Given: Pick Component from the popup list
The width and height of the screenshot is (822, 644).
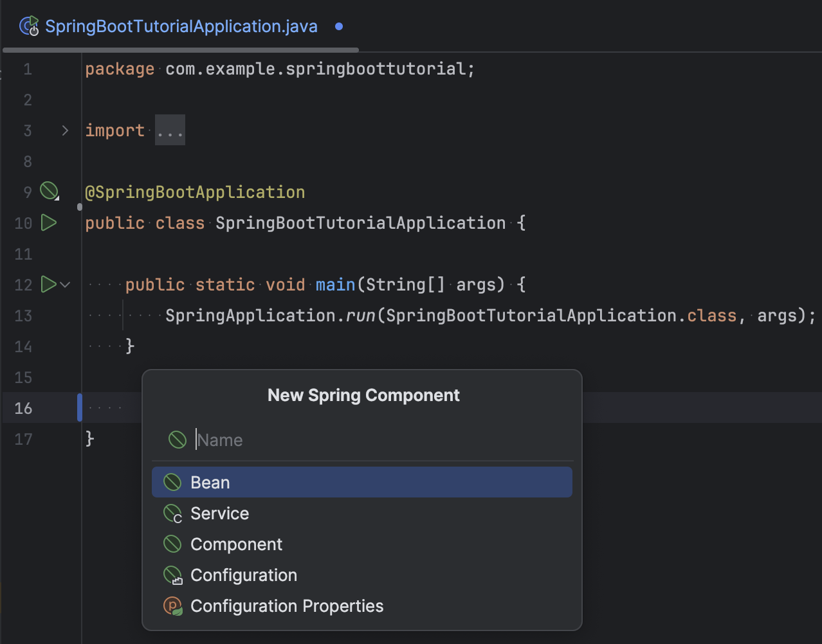Looking at the screenshot, I should point(236,544).
